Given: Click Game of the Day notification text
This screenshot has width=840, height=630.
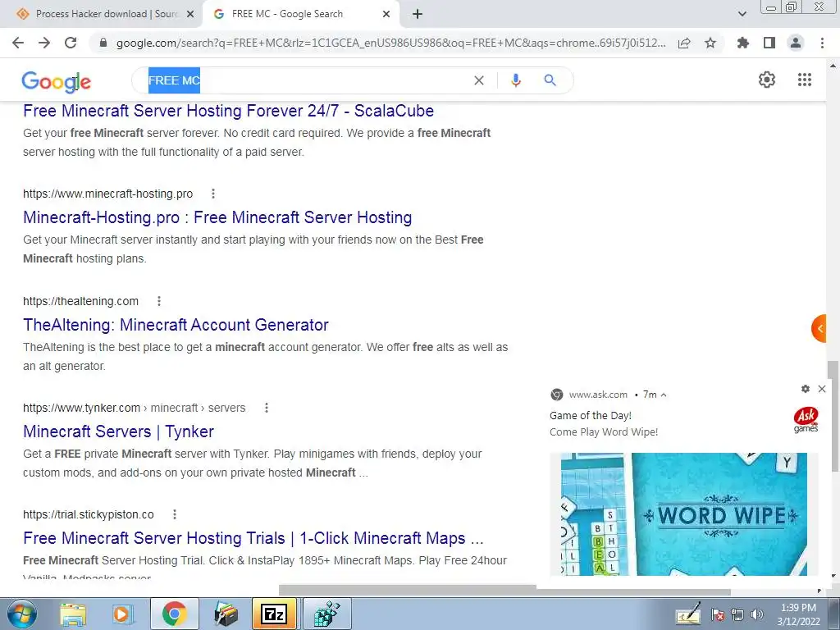Looking at the screenshot, I should tap(591, 415).
